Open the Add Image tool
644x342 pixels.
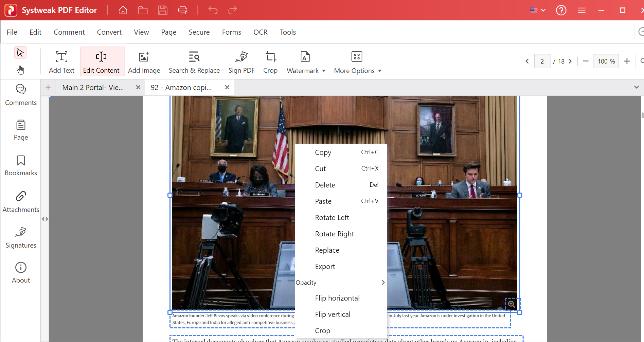point(144,62)
